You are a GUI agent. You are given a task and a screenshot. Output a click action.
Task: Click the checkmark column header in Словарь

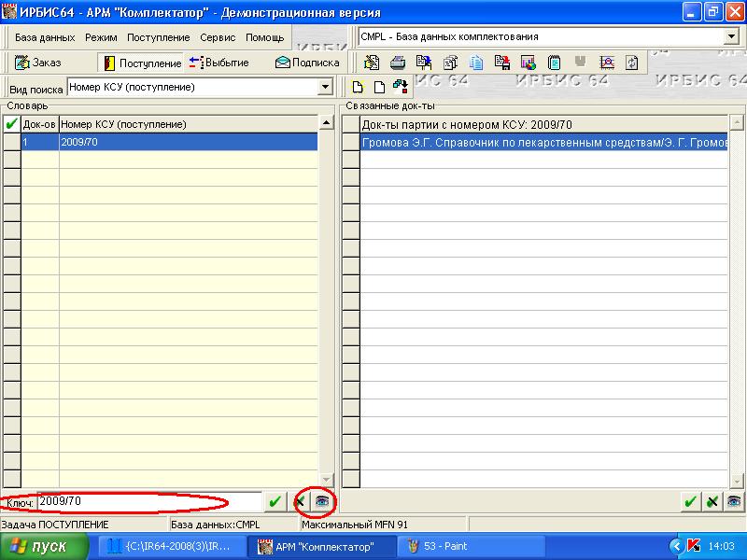[11, 124]
